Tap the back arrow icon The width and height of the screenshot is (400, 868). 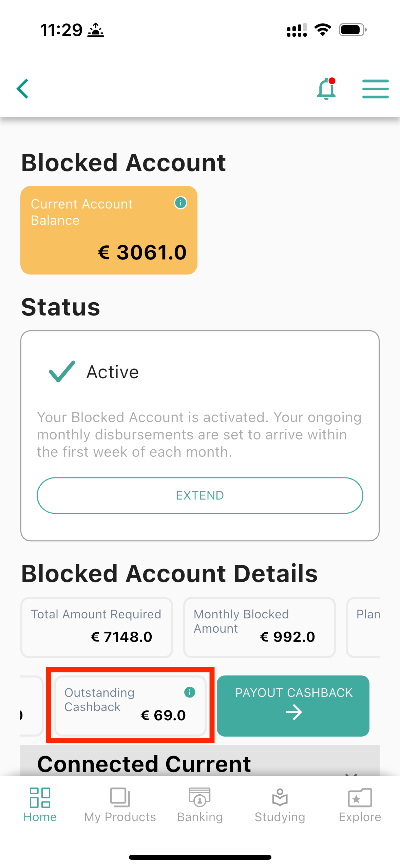(x=23, y=89)
